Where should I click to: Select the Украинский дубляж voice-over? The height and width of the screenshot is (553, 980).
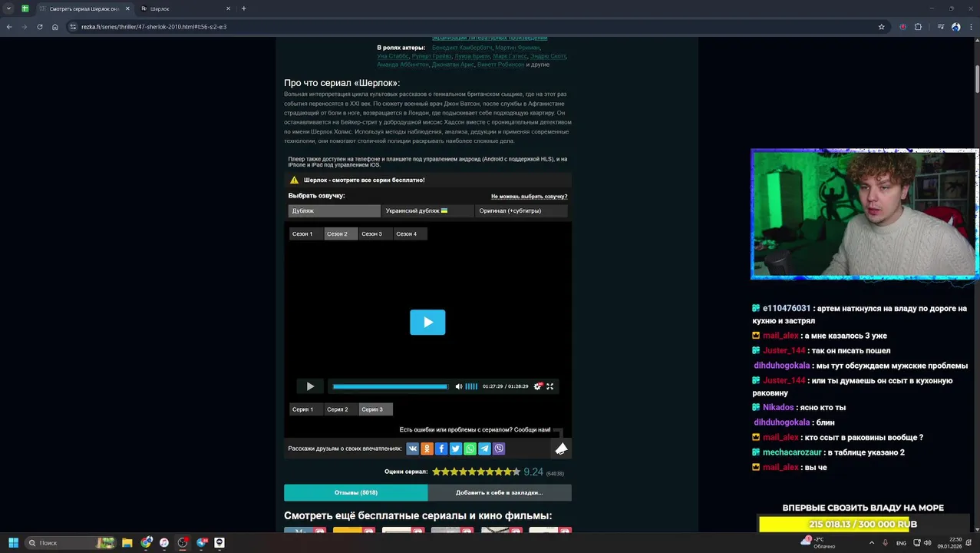point(427,210)
